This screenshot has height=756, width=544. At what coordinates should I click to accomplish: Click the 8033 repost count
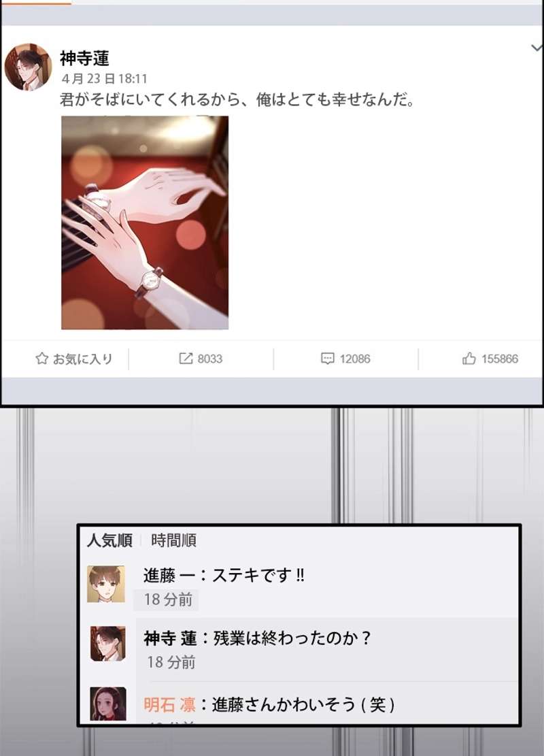(x=210, y=359)
